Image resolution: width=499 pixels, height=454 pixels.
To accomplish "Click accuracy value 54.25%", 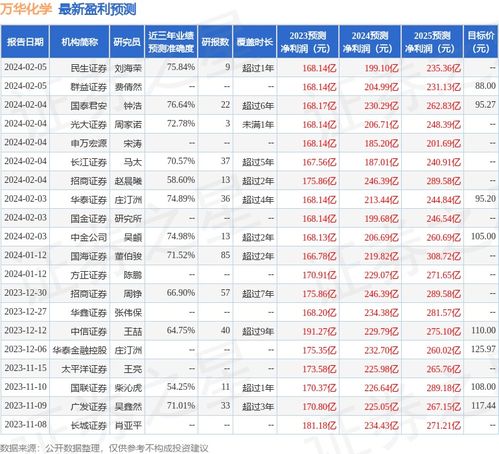I will [x=181, y=387].
